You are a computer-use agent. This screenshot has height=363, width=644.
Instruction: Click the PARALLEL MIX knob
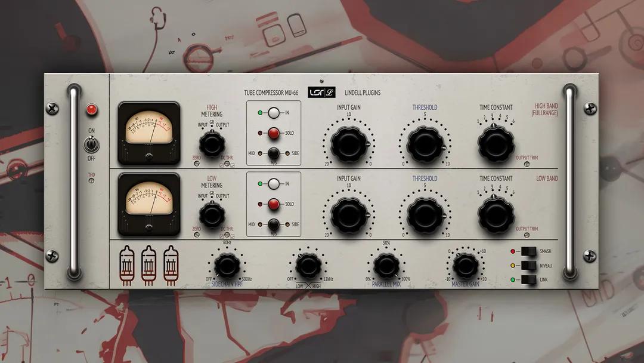pyautogui.click(x=386, y=265)
